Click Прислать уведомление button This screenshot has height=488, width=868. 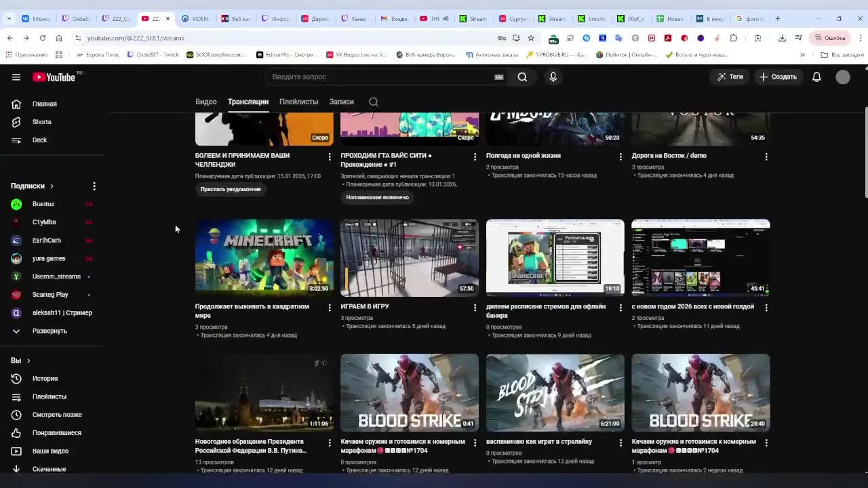tap(231, 189)
